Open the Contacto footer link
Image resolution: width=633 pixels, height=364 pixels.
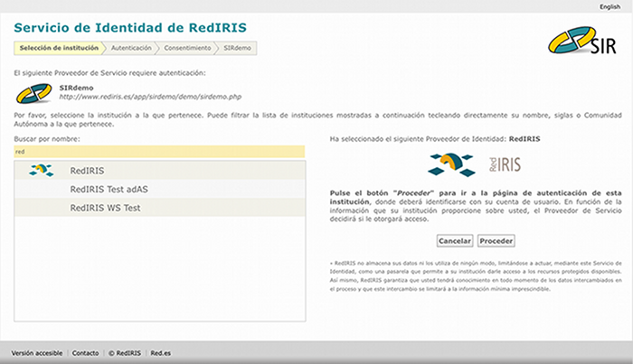tap(85, 353)
